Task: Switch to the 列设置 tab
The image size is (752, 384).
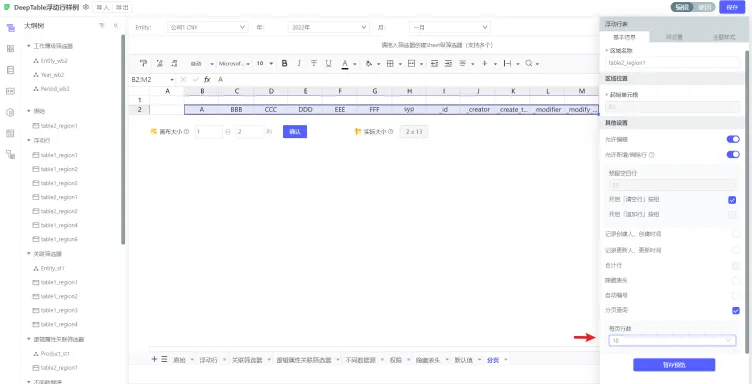Action: [674, 36]
